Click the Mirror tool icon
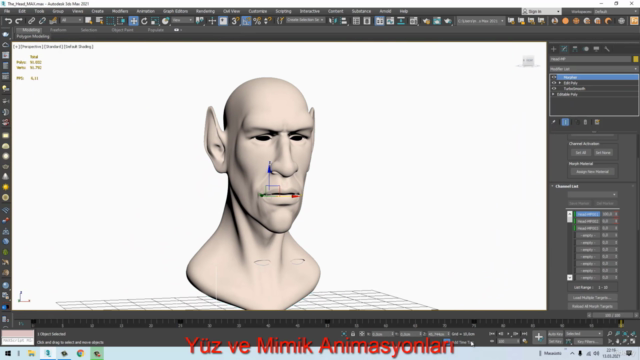The width and height of the screenshot is (640, 360). 333,21
